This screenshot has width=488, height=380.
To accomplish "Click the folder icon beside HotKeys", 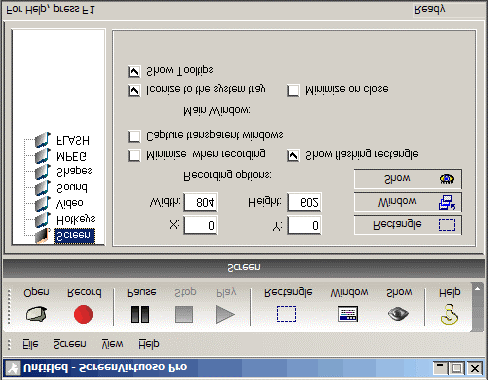I will pos(43,220).
